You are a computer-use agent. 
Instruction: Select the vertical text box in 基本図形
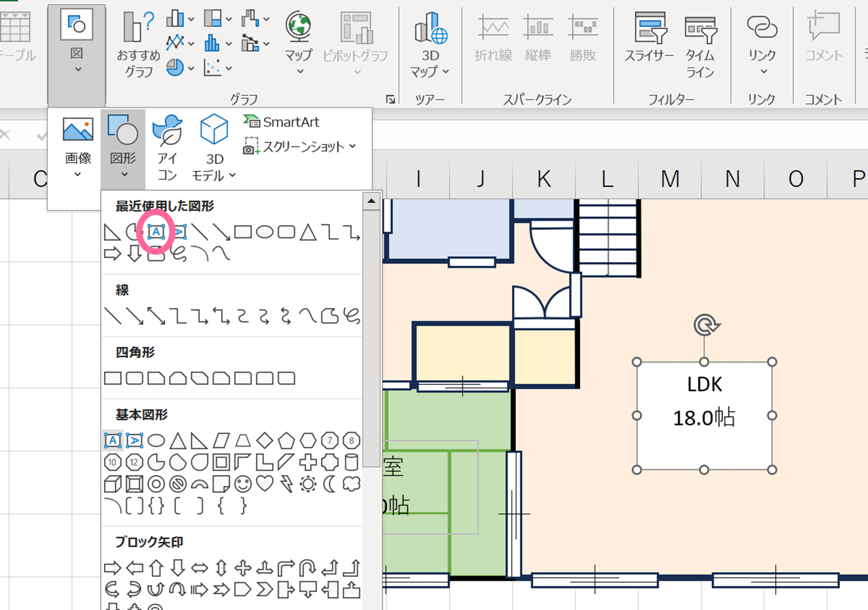[134, 441]
